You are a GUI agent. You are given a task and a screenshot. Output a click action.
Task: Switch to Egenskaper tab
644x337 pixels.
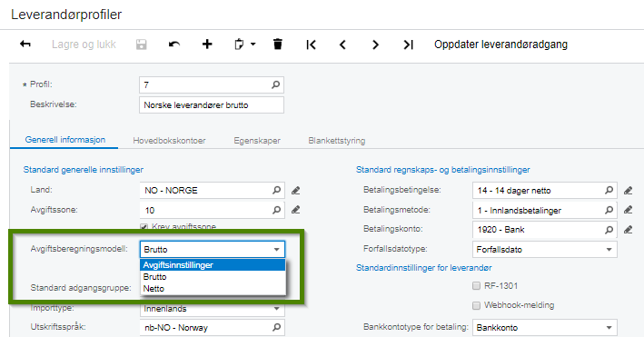(257, 141)
